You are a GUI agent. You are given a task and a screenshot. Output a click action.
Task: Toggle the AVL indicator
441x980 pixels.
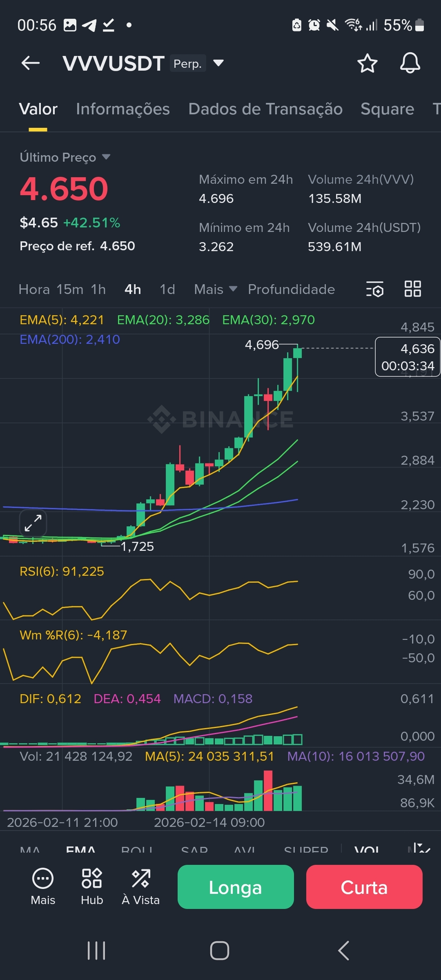coord(245,849)
